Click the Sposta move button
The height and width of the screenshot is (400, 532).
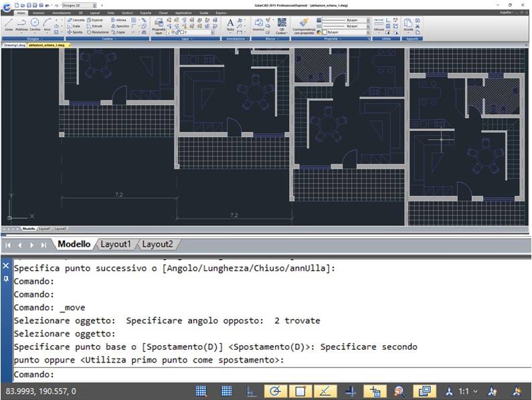click(x=76, y=32)
